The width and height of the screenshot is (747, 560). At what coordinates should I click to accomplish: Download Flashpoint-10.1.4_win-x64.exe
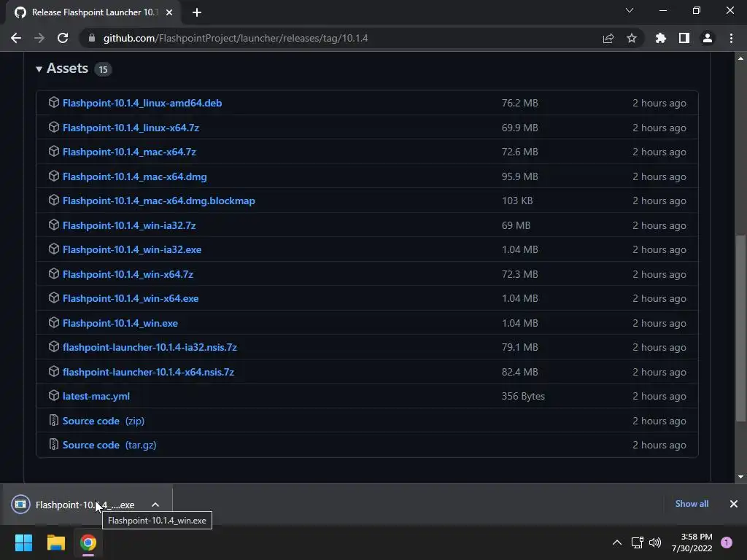131,298
